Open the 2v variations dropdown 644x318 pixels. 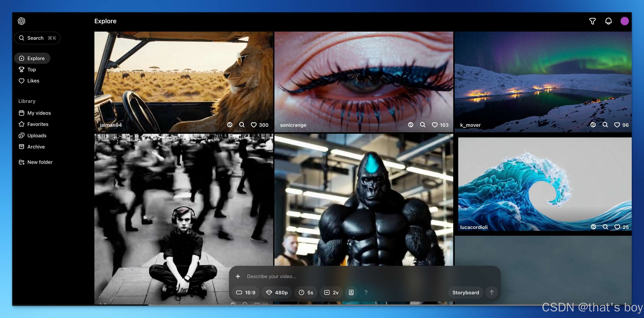pos(331,293)
